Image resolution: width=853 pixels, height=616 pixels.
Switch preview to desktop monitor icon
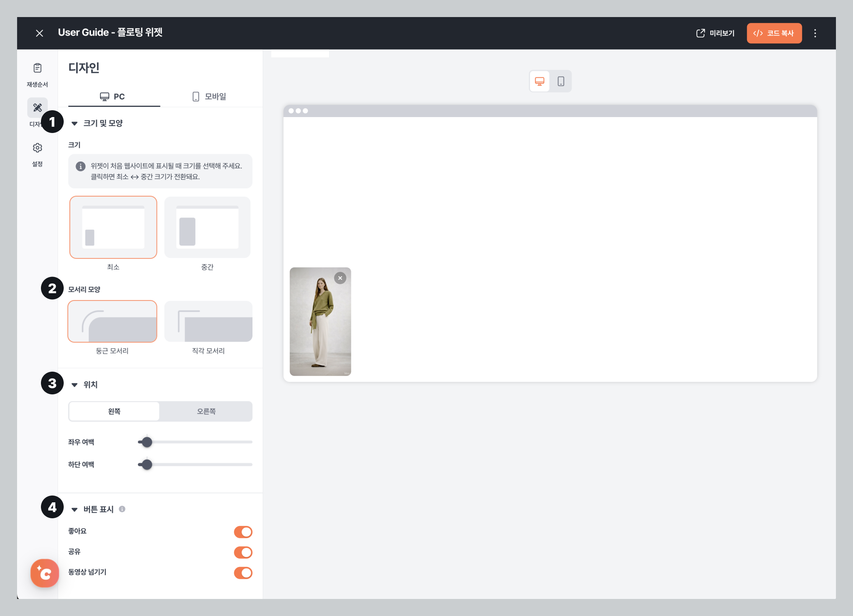click(539, 81)
